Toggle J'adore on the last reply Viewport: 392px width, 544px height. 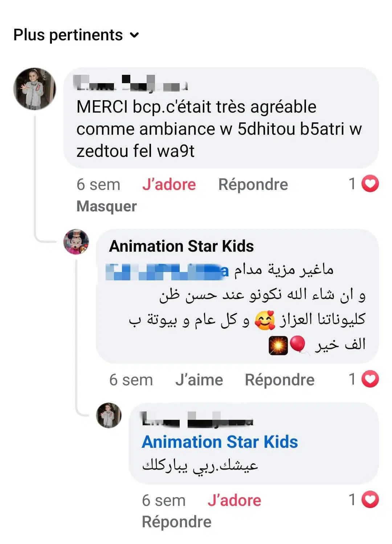[234, 500]
